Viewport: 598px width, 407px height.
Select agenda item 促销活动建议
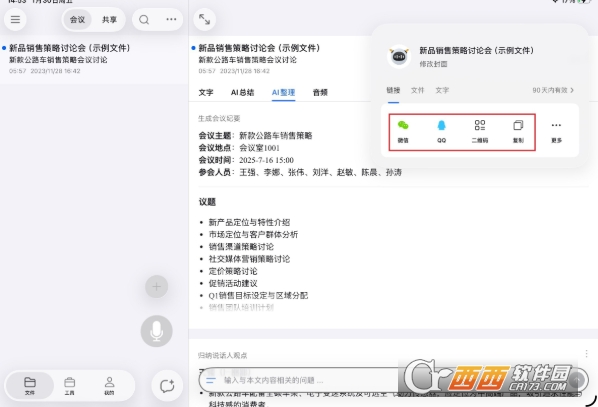[233, 283]
